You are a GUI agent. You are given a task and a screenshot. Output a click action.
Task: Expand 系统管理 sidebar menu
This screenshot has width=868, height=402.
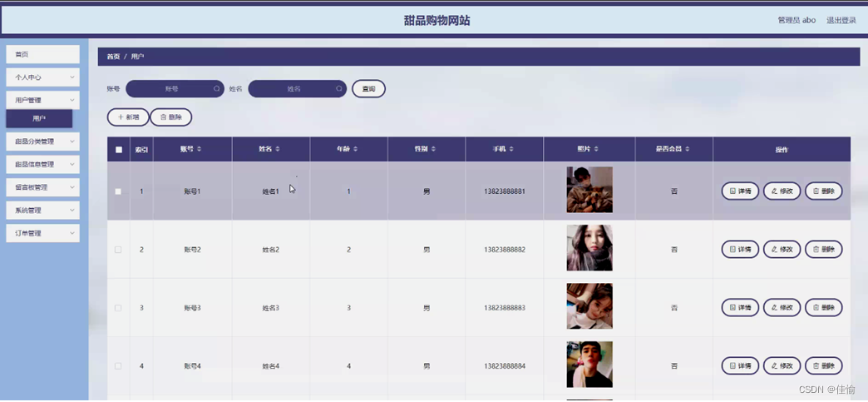click(x=42, y=211)
